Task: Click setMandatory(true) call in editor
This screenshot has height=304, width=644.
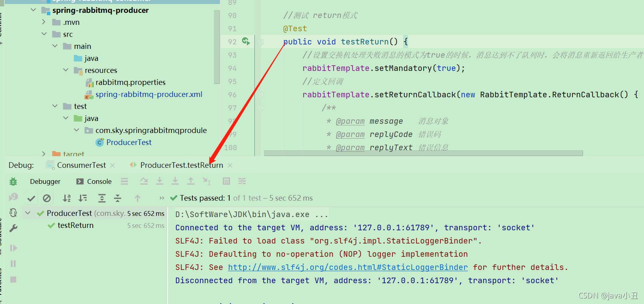Action: [417, 68]
